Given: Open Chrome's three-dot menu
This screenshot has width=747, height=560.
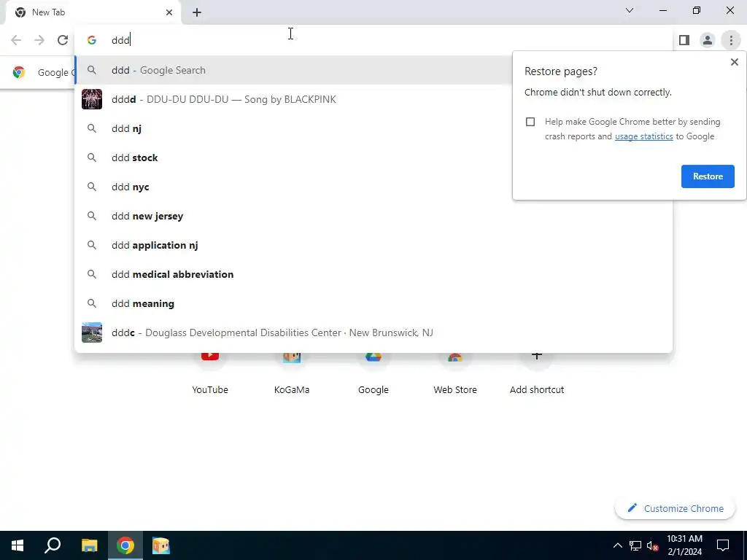Looking at the screenshot, I should [731, 41].
